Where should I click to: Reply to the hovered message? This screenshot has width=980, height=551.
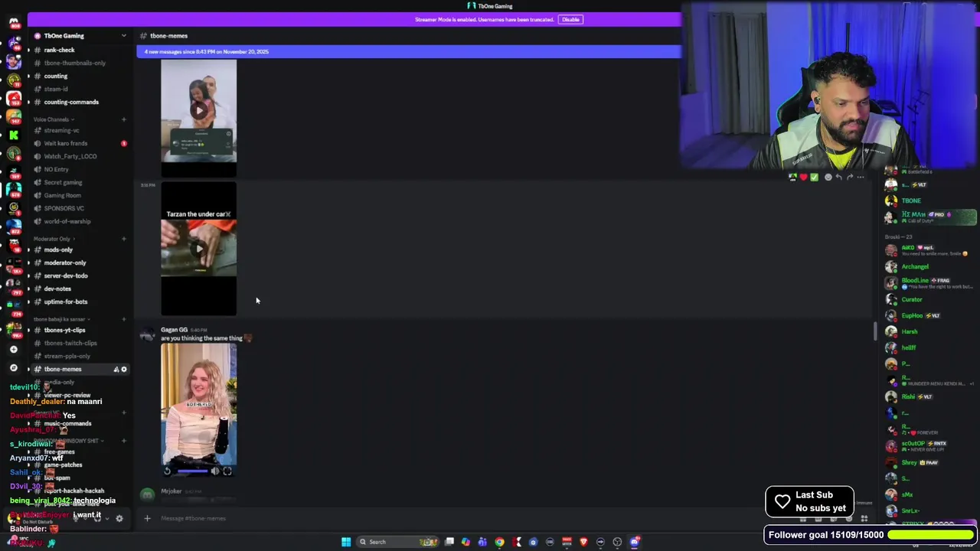click(x=838, y=177)
